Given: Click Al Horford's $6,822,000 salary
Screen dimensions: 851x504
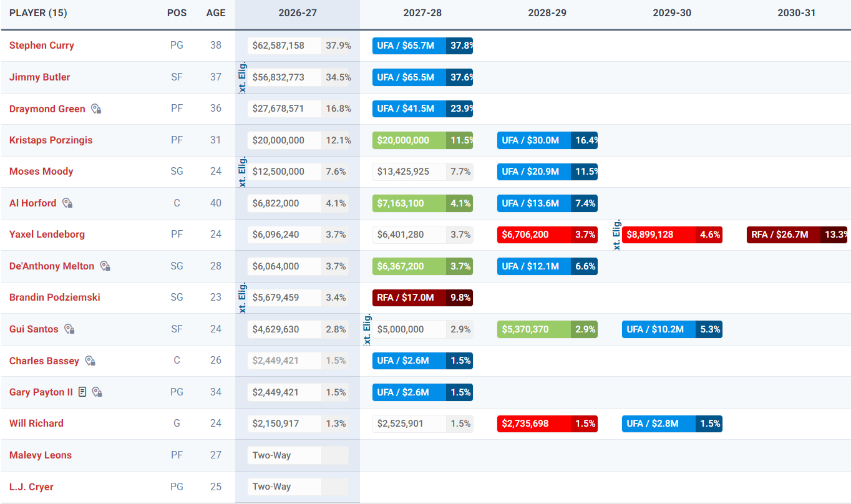Looking at the screenshot, I should (298, 203).
